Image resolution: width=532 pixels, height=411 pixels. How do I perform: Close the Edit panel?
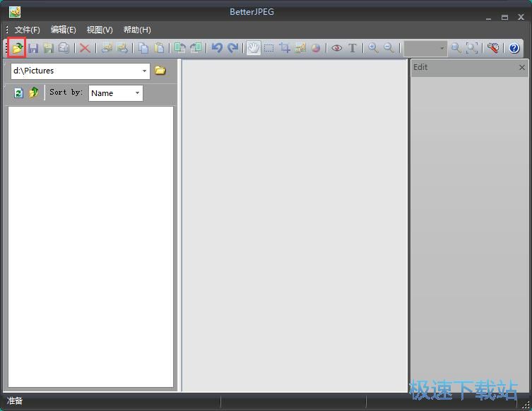click(x=522, y=67)
